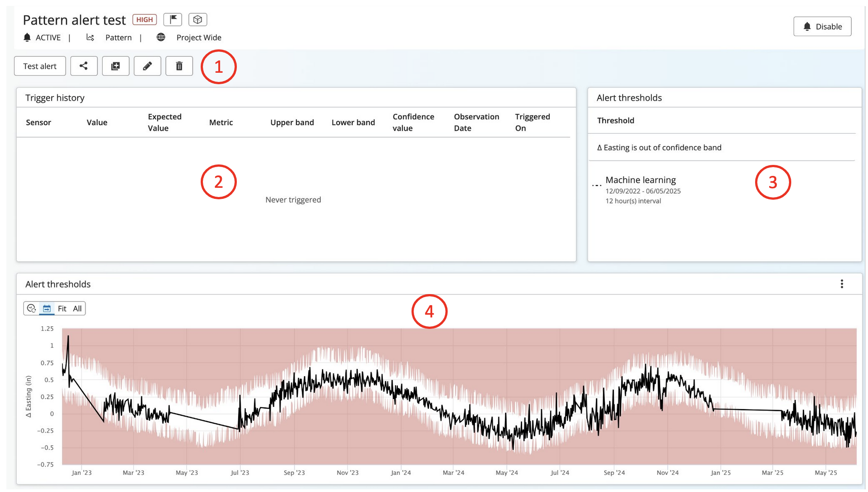This screenshot has height=492, width=868.
Task: Delete the alert with the trash icon
Action: coord(179,66)
